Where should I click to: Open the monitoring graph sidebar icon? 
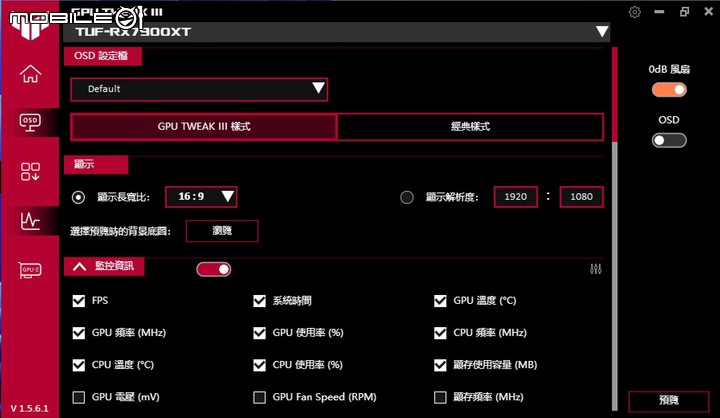(30, 220)
